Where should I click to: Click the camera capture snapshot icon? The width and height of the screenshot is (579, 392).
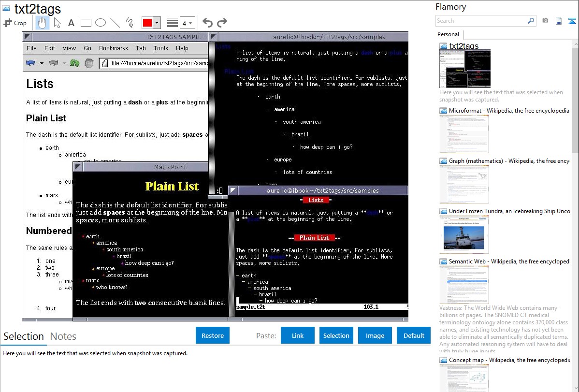pos(545,21)
